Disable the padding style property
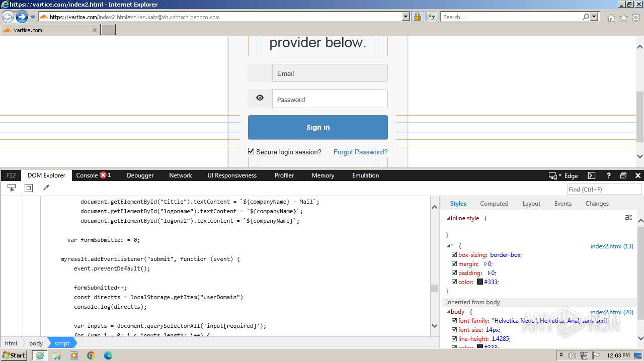The width and height of the screenshot is (644, 362). point(454,273)
